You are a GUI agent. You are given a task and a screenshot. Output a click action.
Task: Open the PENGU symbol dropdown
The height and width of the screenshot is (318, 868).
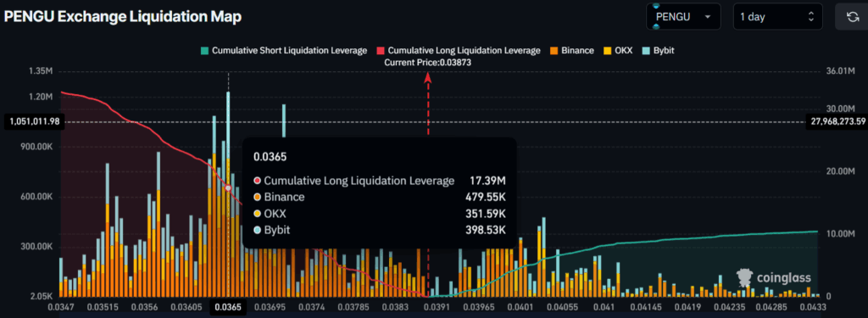click(x=683, y=17)
